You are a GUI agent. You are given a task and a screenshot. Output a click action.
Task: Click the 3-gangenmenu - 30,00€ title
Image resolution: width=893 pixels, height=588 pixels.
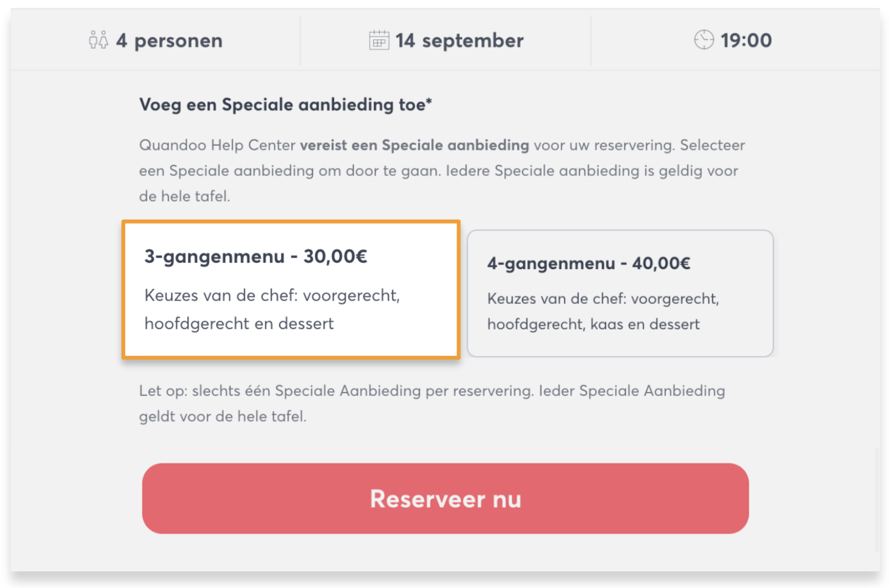(x=255, y=257)
